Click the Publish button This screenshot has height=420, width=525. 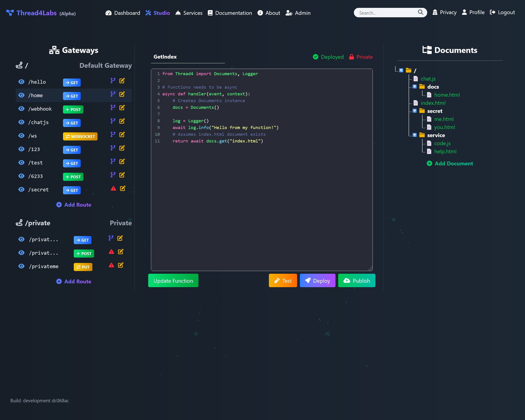pos(357,280)
